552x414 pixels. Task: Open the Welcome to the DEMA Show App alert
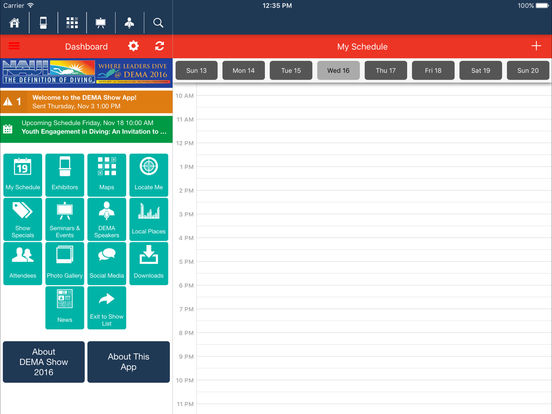pyautogui.click(x=86, y=102)
